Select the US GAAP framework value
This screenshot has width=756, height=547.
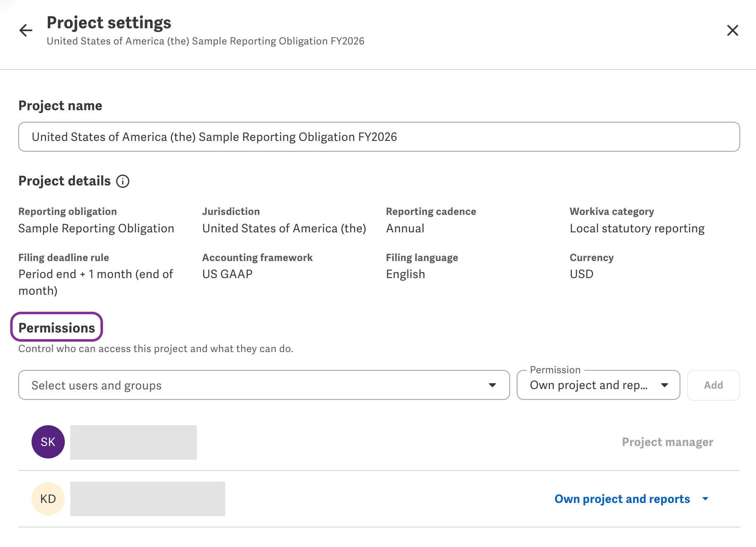pyautogui.click(x=227, y=274)
